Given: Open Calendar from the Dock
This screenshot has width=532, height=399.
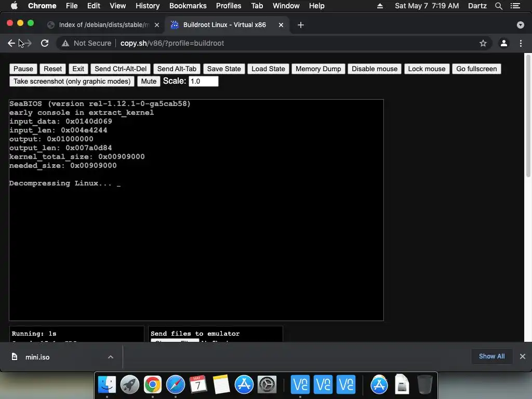Looking at the screenshot, I should click(198, 384).
